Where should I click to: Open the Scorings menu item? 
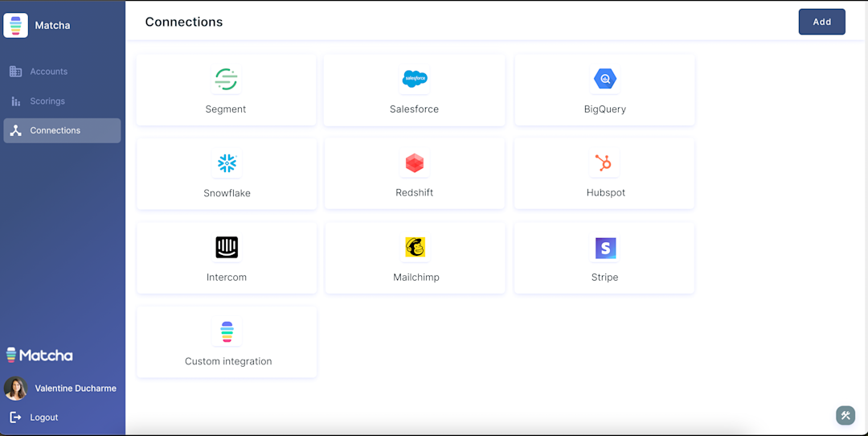(x=62, y=101)
